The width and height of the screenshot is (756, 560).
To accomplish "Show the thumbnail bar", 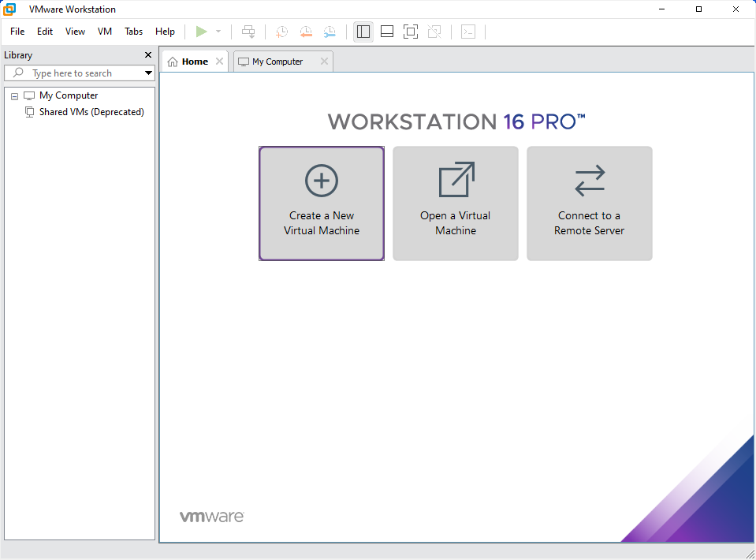I will [x=386, y=32].
